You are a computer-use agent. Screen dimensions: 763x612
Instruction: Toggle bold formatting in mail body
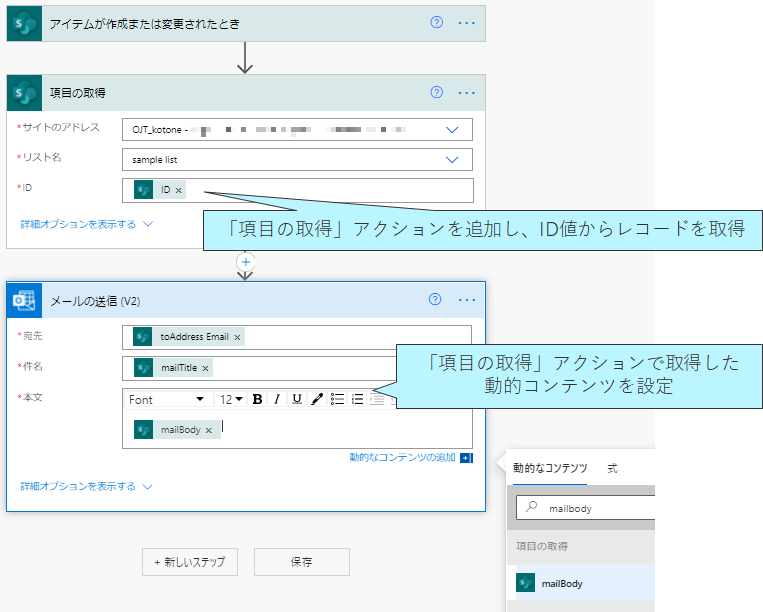coord(257,399)
